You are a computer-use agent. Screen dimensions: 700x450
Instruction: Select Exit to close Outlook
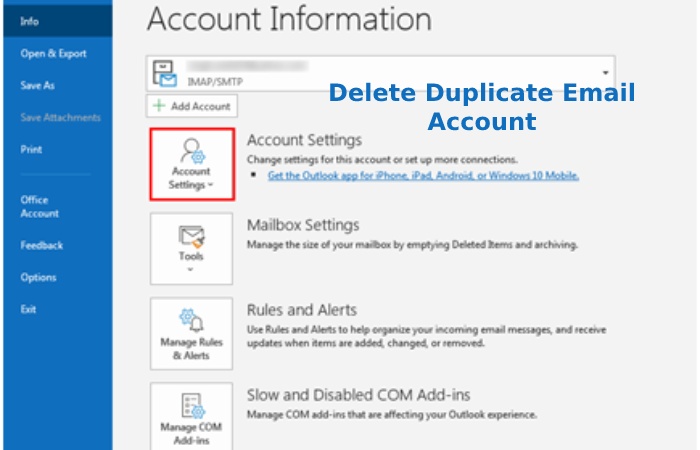(x=28, y=309)
